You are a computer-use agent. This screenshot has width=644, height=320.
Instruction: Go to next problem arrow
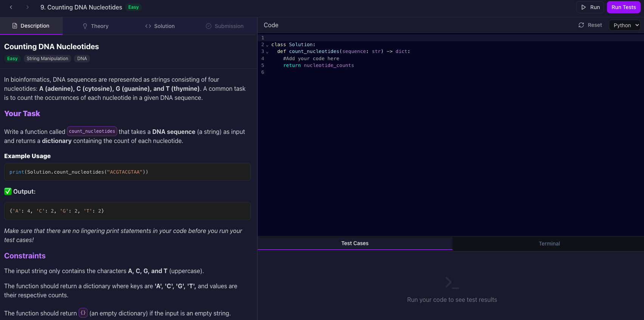coord(28,7)
